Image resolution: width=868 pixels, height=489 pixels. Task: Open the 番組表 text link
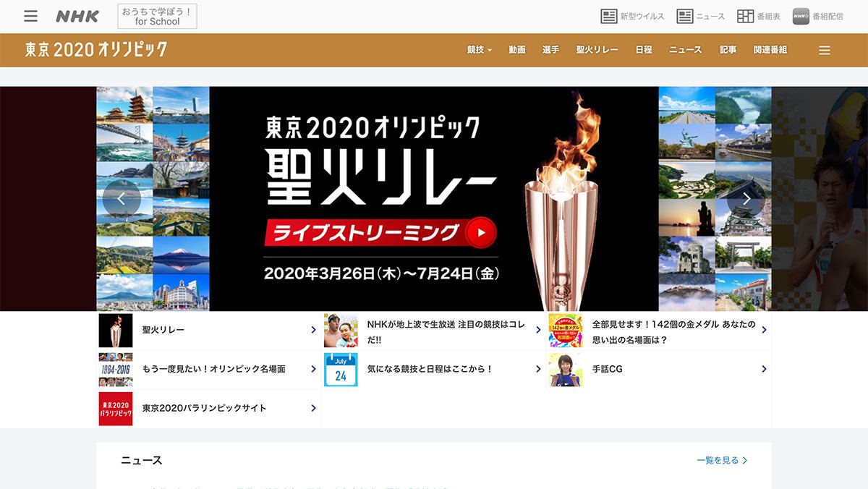769,17
